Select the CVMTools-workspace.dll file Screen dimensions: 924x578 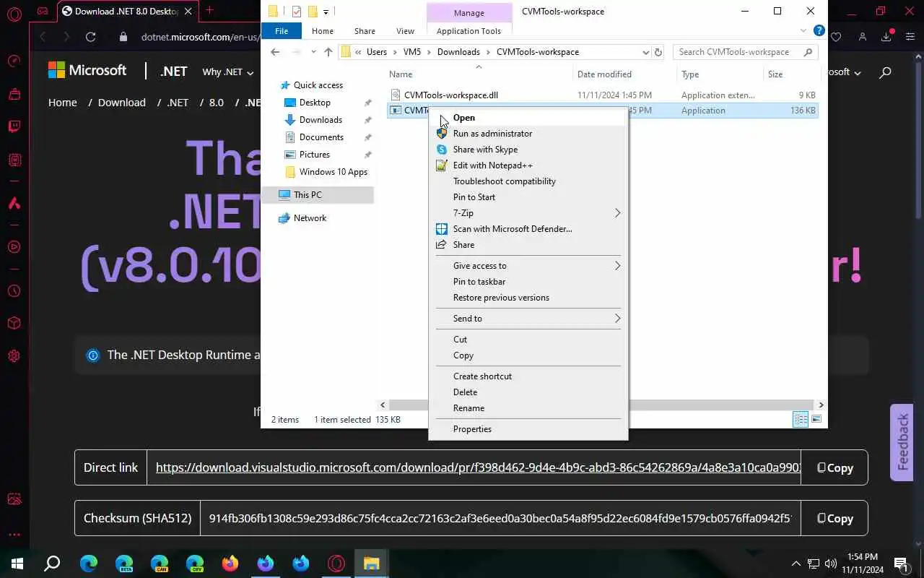(451, 95)
